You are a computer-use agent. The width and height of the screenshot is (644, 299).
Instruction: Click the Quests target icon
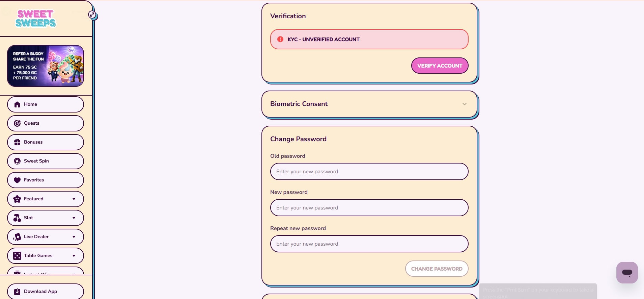point(17,123)
